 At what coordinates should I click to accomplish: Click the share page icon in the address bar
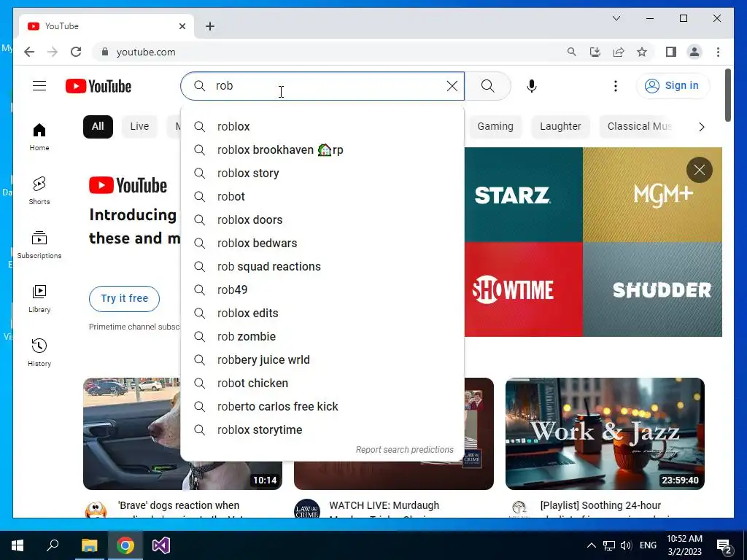click(619, 52)
